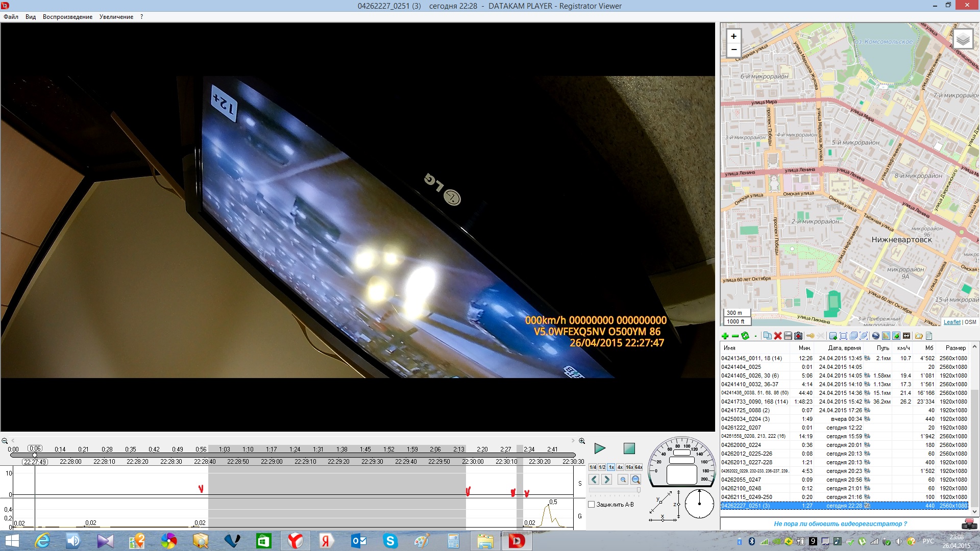
Task: Click the green refresh list icon
Action: [x=745, y=336]
